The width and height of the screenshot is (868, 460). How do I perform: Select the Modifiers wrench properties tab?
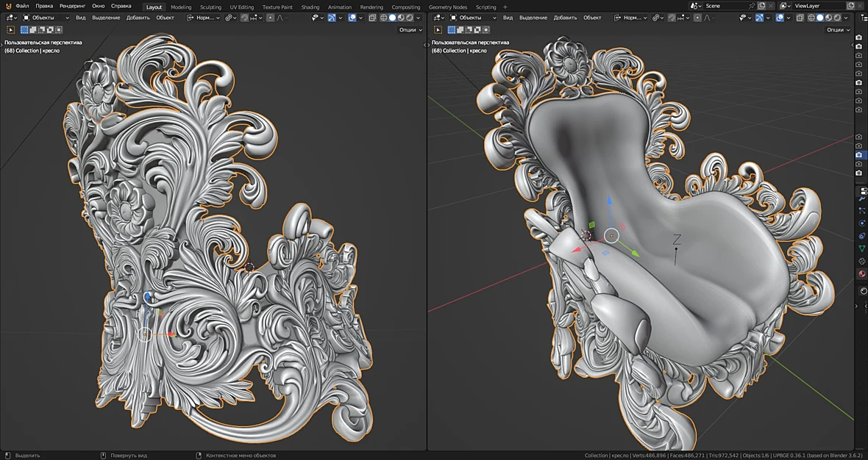pyautogui.click(x=862, y=198)
